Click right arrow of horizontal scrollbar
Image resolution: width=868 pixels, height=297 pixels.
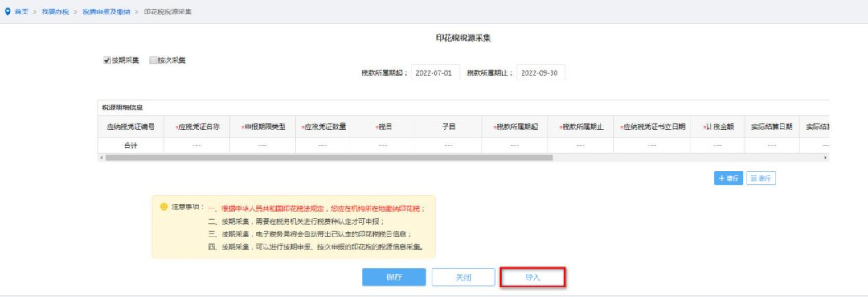(826, 158)
